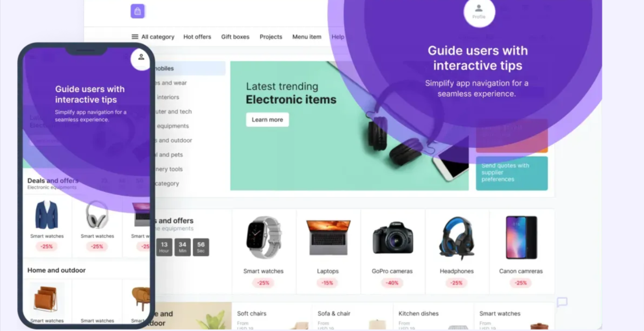The image size is (644, 331).
Task: Open Send quotes with supplier preferences card
Action: (x=512, y=173)
